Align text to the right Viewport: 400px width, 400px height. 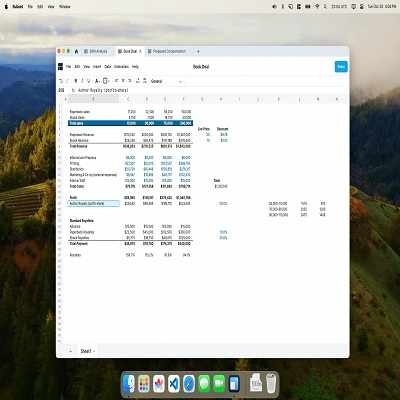130,81
